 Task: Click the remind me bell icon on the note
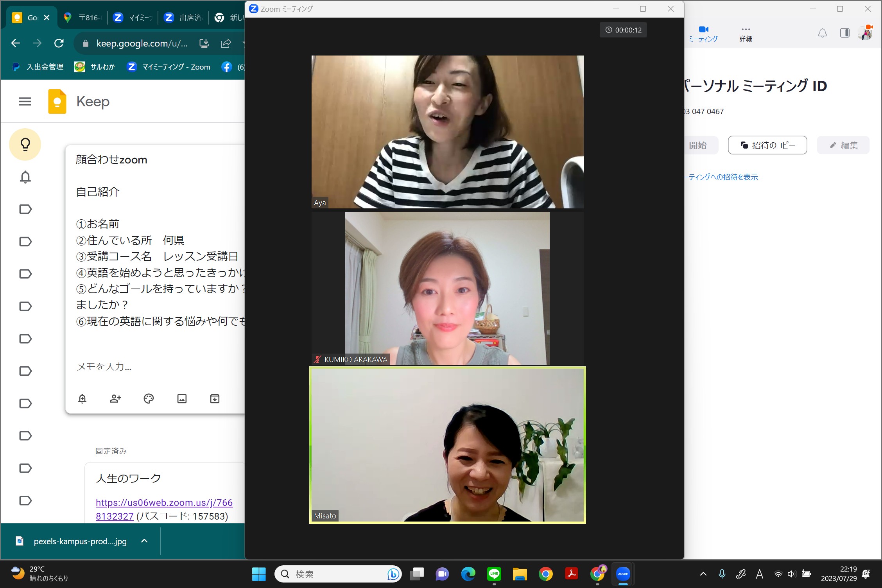[82, 399]
